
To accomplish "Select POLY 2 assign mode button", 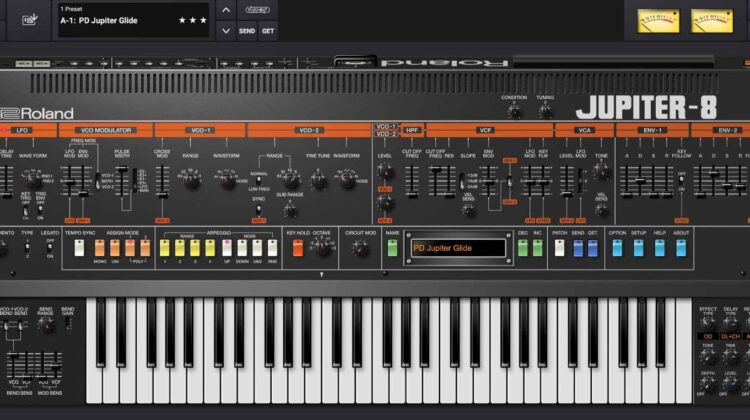I will [145, 248].
